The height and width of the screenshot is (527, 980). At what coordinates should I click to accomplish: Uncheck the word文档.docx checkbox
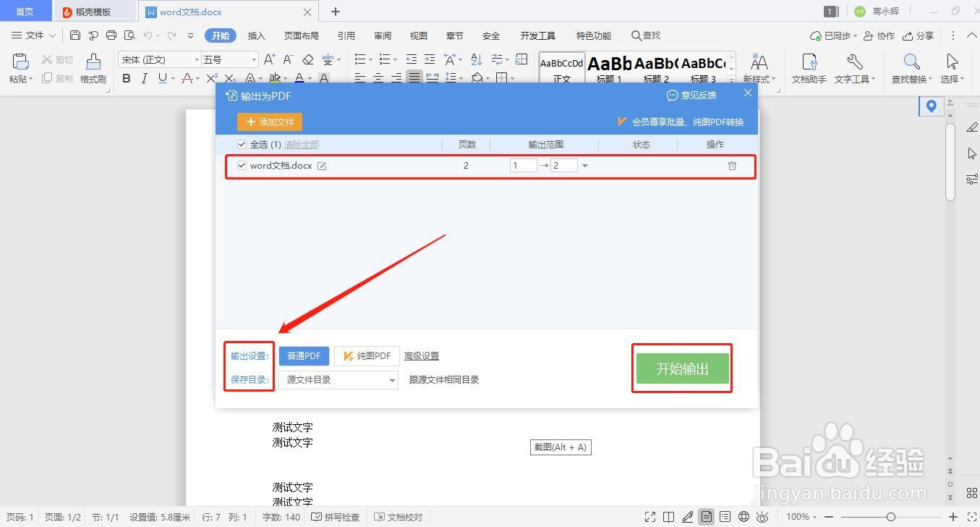point(242,165)
